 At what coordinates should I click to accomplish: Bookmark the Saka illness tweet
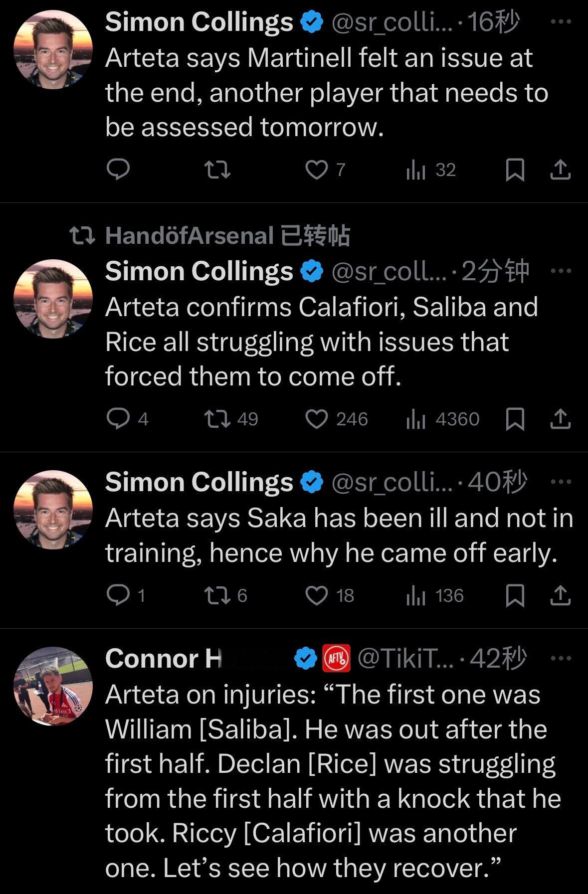[515, 595]
